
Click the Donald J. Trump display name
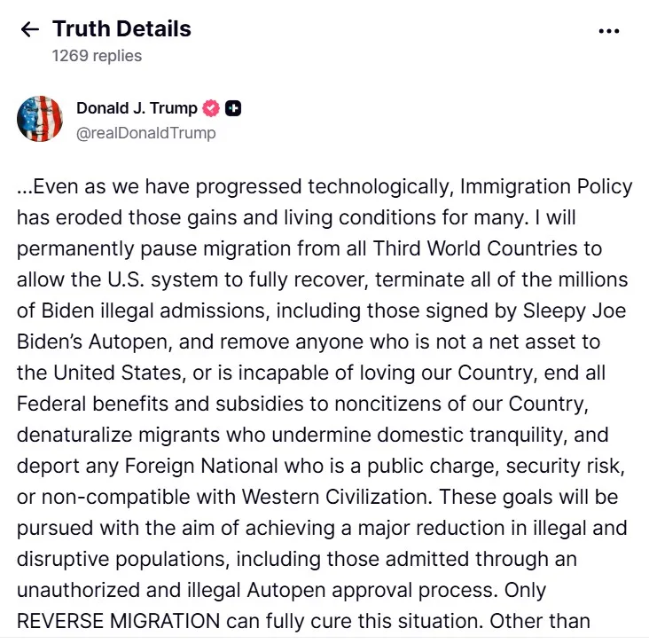click(137, 108)
